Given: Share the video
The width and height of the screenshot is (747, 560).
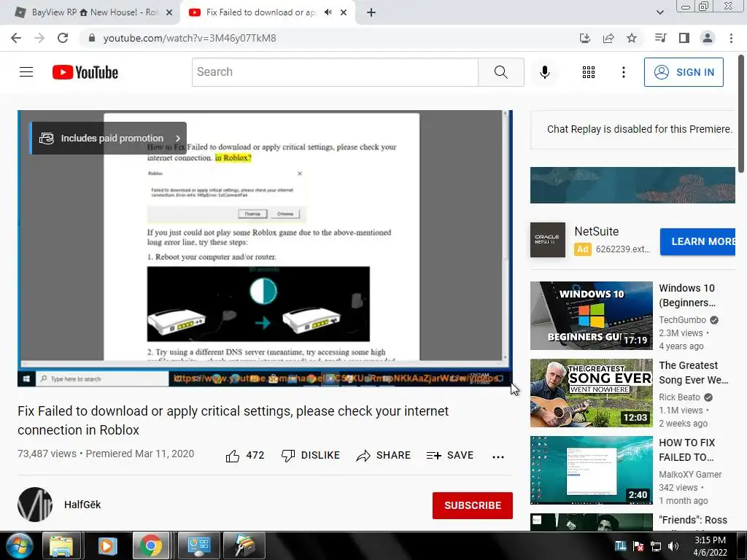Looking at the screenshot, I should click(x=384, y=456).
